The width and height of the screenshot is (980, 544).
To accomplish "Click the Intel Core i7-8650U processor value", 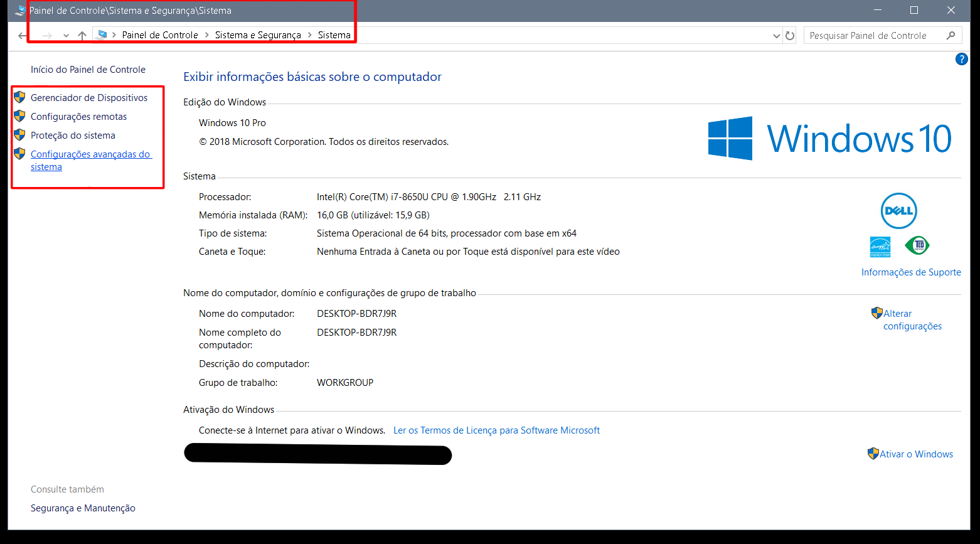I will [x=429, y=197].
